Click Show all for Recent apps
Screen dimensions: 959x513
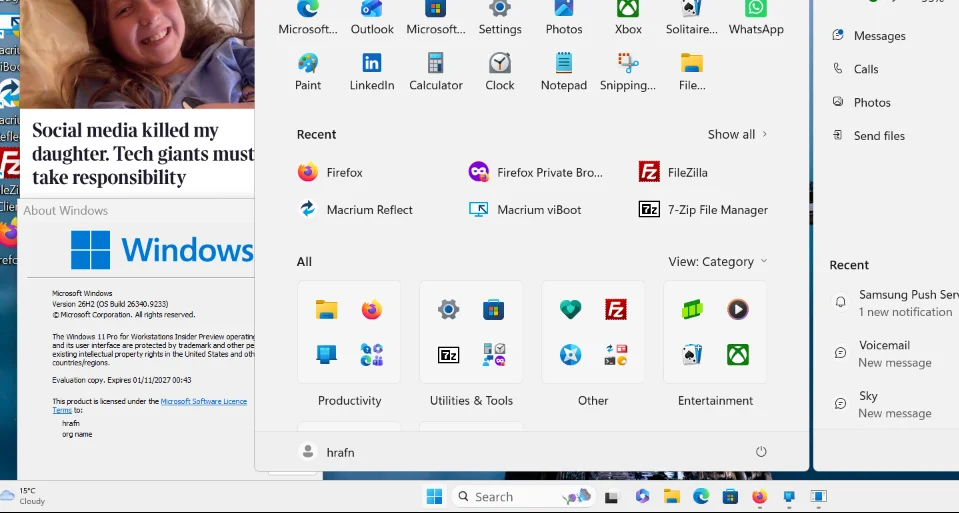[x=737, y=135]
